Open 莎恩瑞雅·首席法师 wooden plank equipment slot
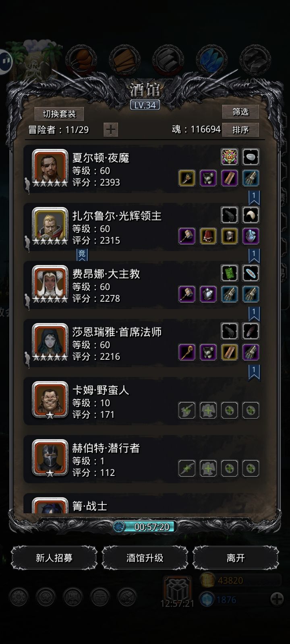Viewport: 290px width, 644px height. coord(230,352)
